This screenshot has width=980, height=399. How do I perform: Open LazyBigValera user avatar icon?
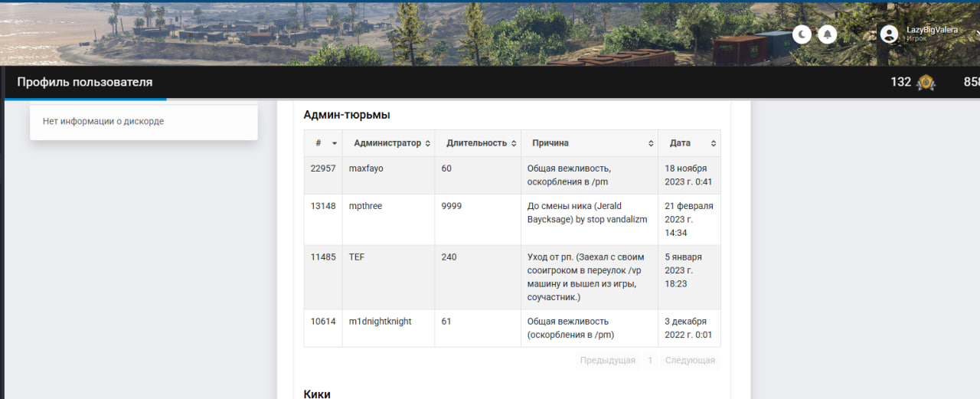[x=889, y=34]
